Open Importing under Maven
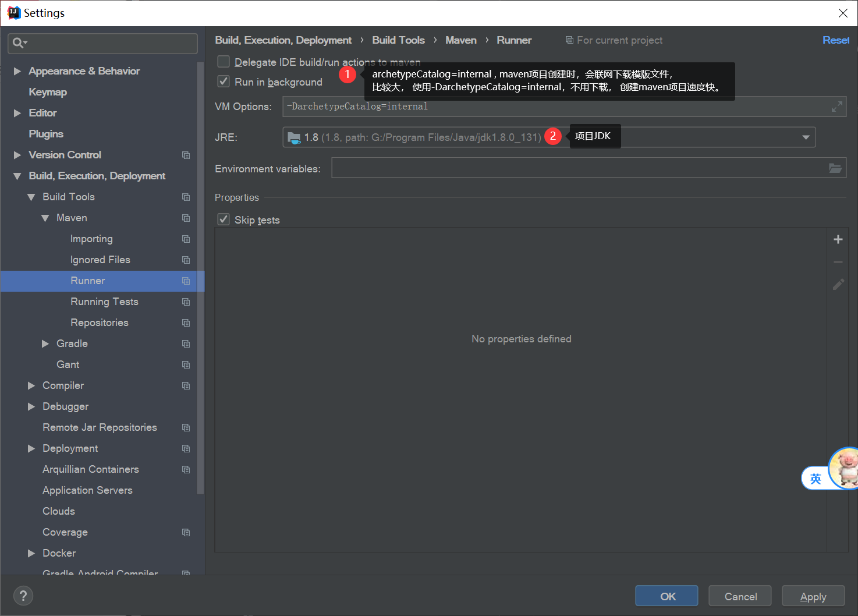 click(91, 239)
